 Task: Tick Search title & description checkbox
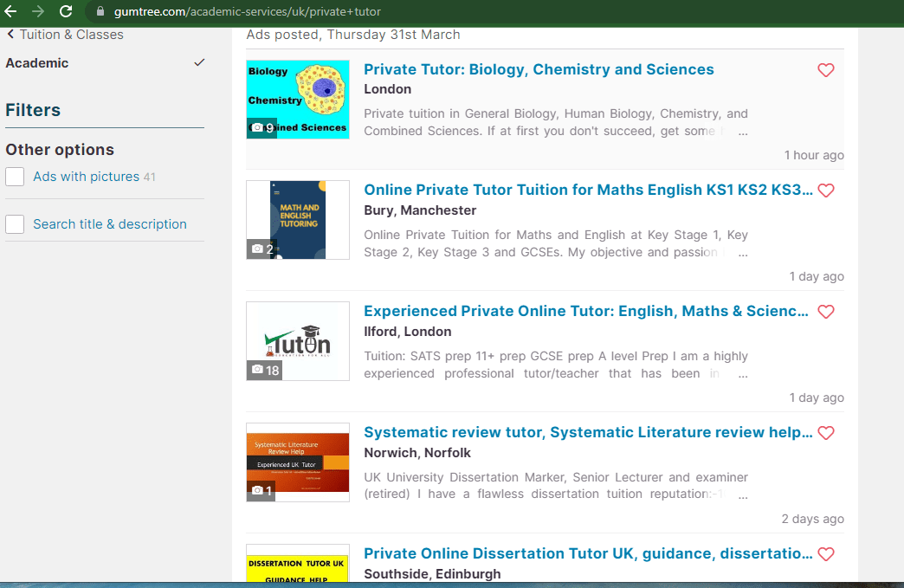tap(15, 224)
